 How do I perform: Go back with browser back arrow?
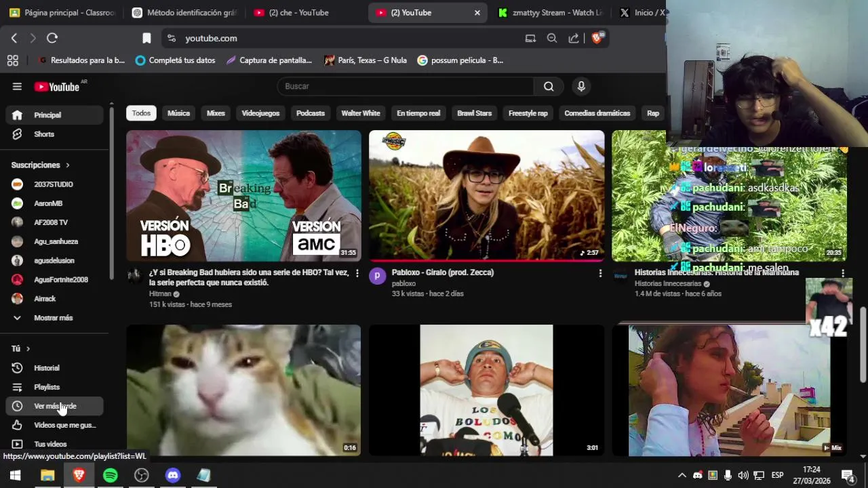click(14, 39)
